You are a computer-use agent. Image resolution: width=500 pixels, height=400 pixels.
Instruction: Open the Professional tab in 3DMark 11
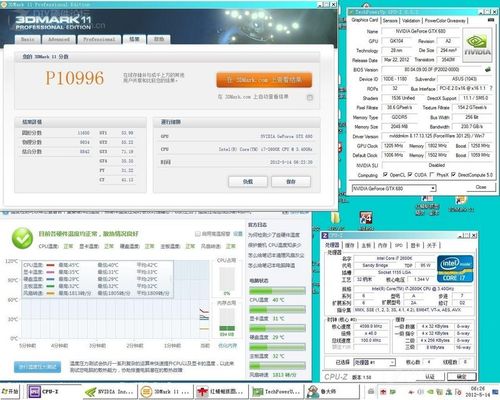(99, 39)
